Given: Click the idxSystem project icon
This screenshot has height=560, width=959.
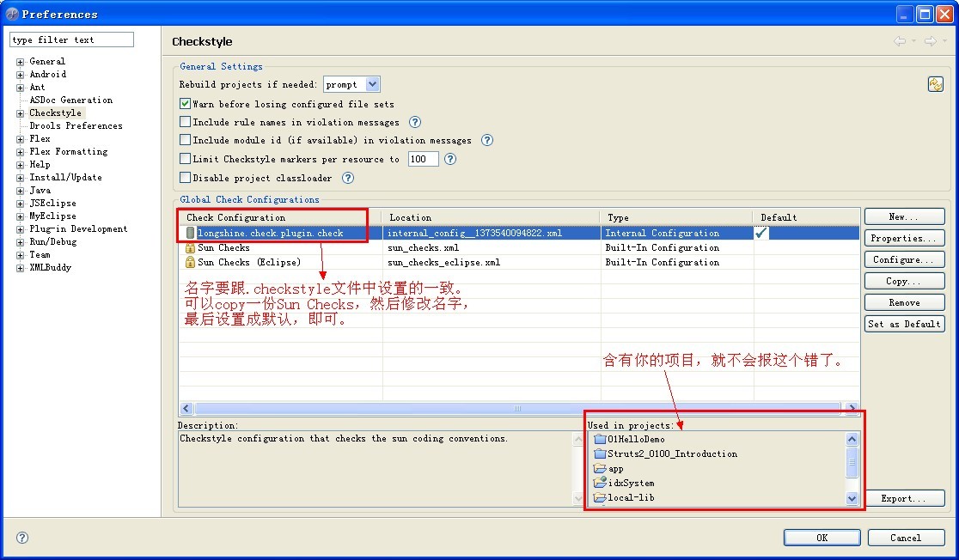Looking at the screenshot, I should (x=600, y=483).
